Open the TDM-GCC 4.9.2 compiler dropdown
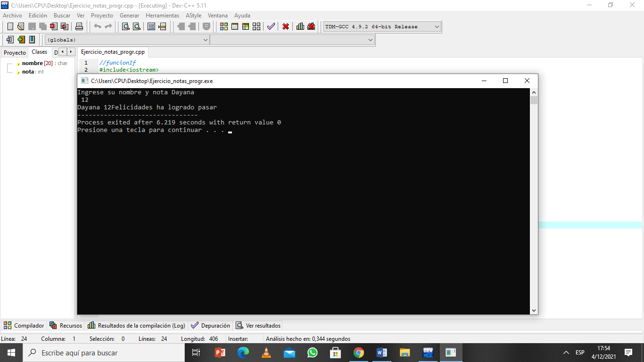 382,26
